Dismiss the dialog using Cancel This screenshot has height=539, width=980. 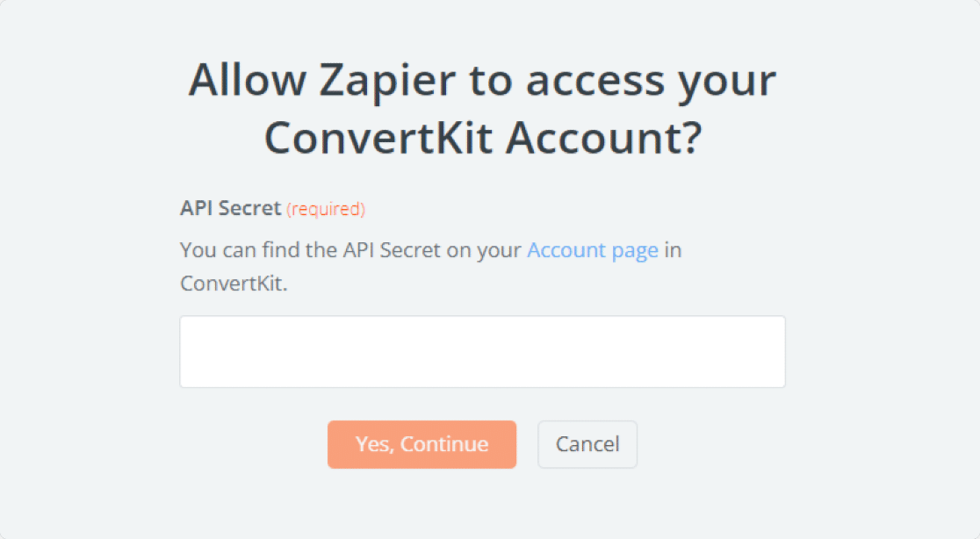[587, 444]
